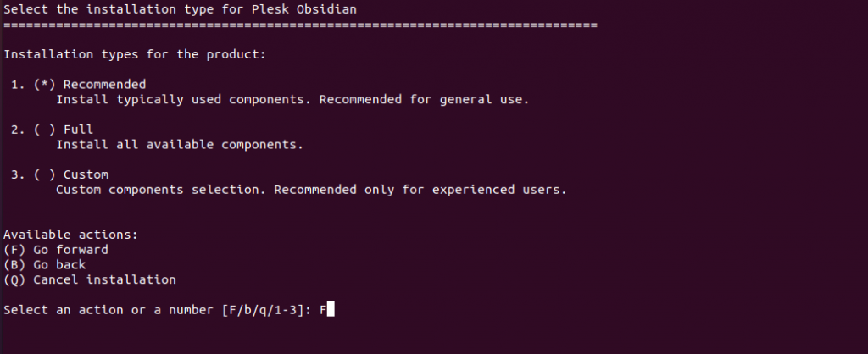Click the "(F) Go forward" action
The height and width of the screenshot is (354, 868).
coord(56,250)
